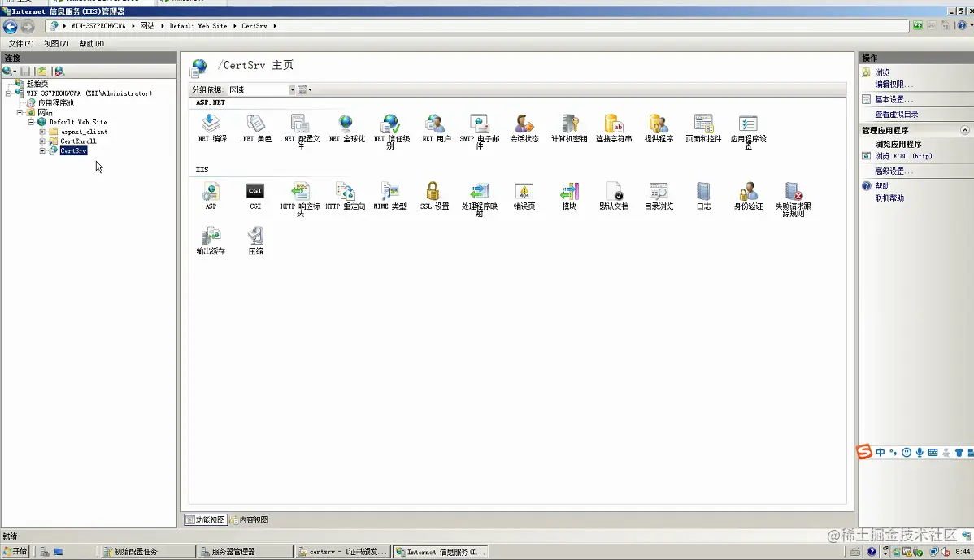Open the .NET 角色 feature icon
This screenshot has height=560, width=974.
coord(256,128)
